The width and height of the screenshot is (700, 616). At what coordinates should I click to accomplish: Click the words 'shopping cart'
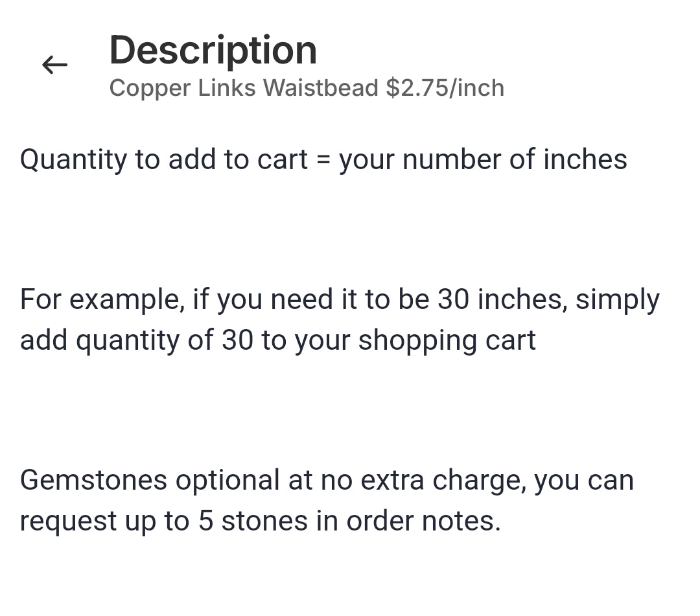tap(447, 340)
